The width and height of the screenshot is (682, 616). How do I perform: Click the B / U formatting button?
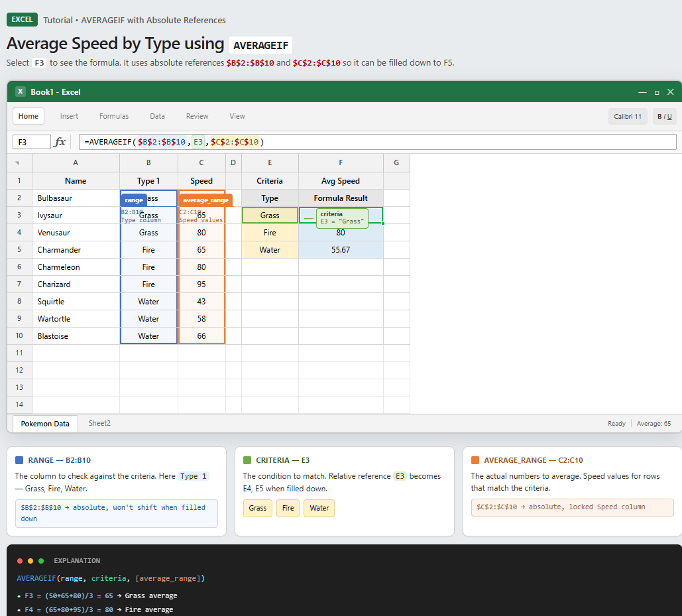click(664, 116)
